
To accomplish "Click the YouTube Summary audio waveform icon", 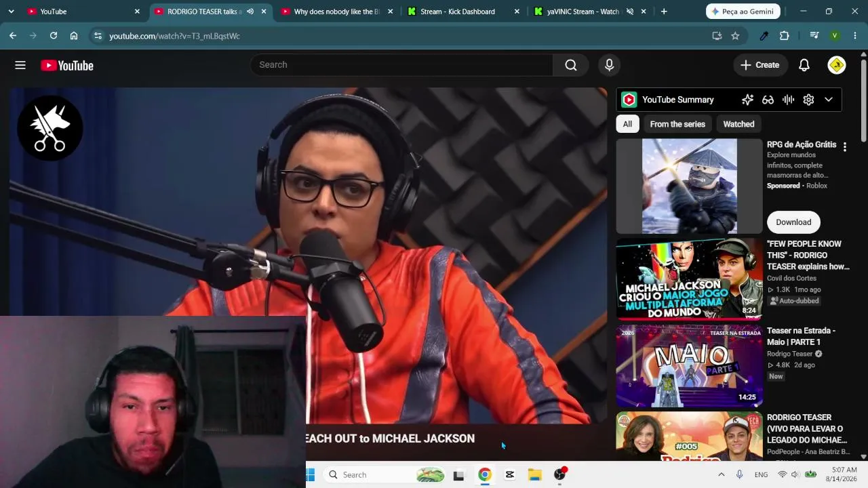I will [x=788, y=100].
